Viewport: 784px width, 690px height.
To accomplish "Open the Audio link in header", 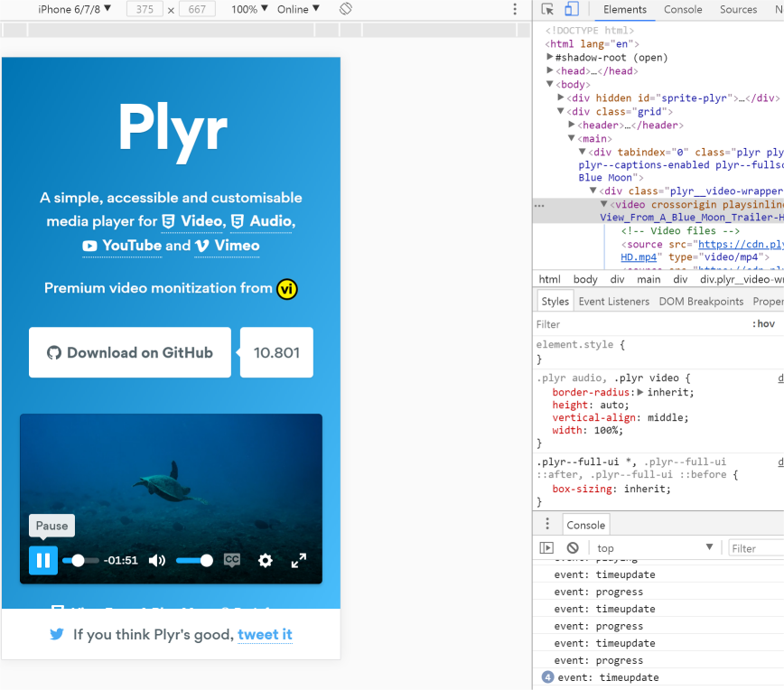I will (263, 221).
